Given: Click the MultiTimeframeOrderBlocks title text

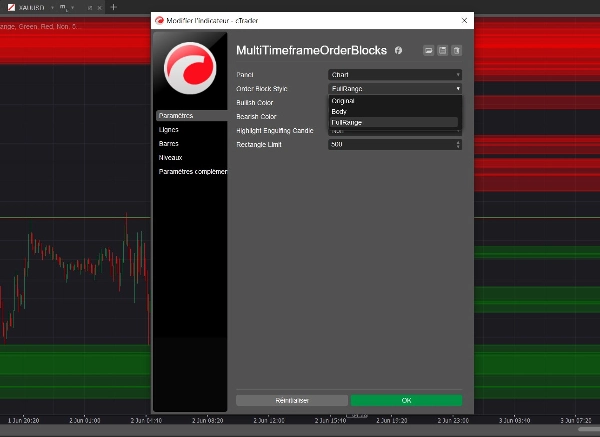Looking at the screenshot, I should (x=311, y=50).
